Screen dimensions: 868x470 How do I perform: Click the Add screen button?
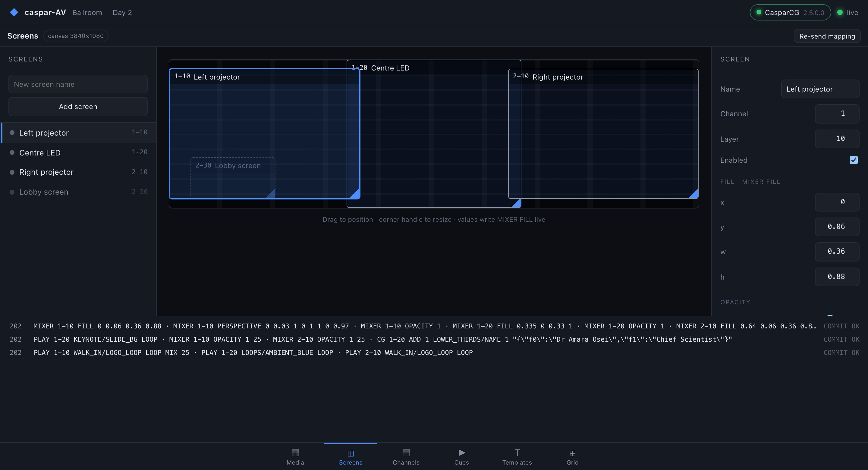coord(78,106)
